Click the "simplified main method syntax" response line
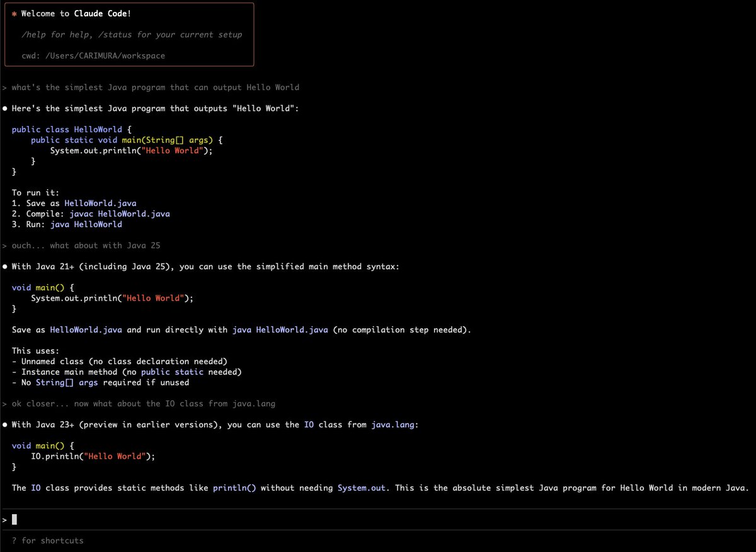 point(205,267)
